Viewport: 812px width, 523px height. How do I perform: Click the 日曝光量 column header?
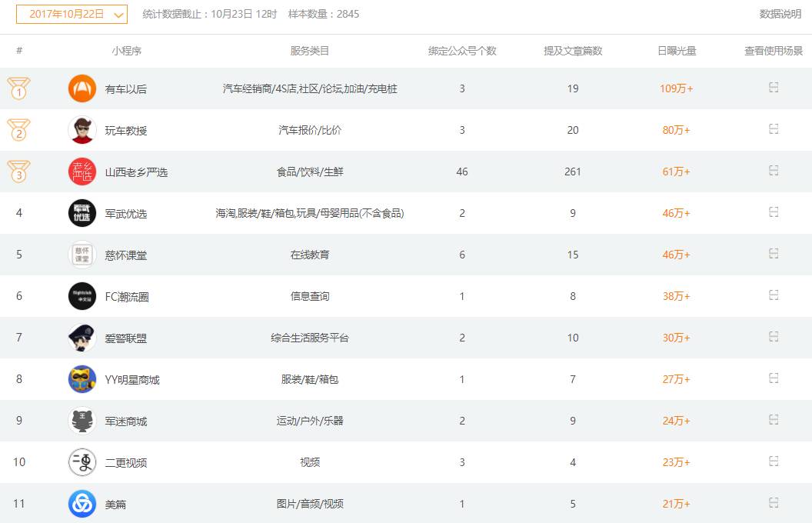click(x=677, y=51)
